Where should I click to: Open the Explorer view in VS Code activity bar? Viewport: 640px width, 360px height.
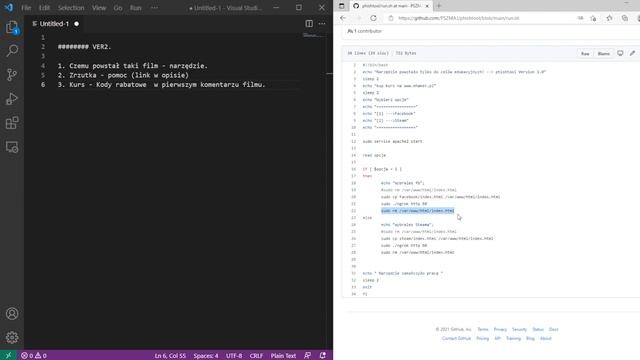pos(12,27)
